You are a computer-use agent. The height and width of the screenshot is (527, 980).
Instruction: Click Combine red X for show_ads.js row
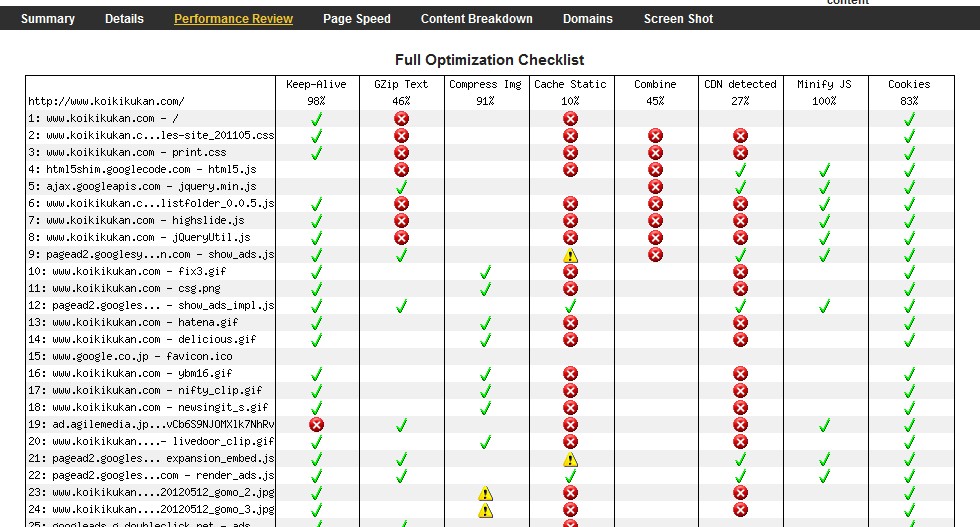pyautogui.click(x=655, y=254)
